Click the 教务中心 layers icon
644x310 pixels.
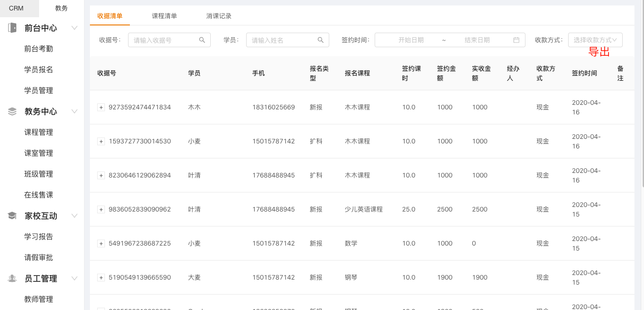(12, 111)
